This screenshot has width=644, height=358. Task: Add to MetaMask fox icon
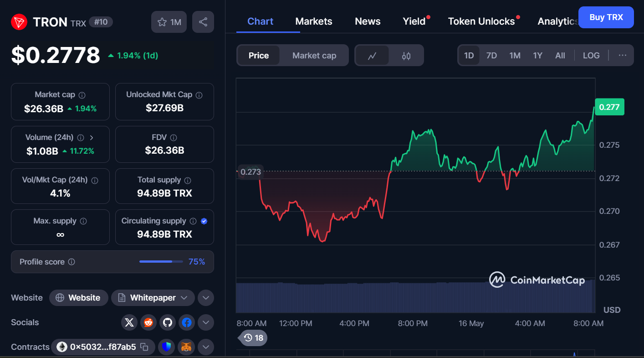[x=187, y=347]
